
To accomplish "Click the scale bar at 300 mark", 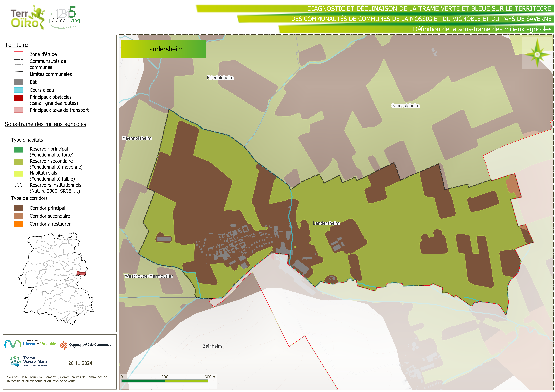I will pyautogui.click(x=165, y=381).
